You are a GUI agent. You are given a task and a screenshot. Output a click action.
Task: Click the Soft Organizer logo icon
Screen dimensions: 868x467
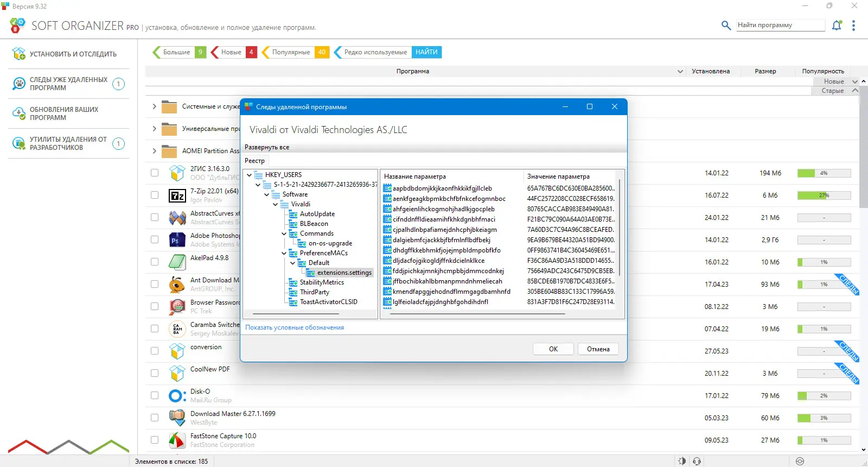coord(17,26)
